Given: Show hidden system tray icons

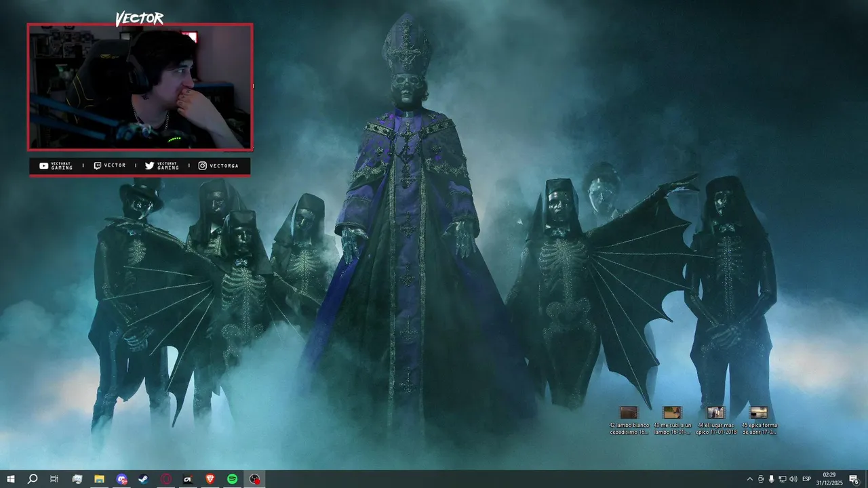Looking at the screenshot, I should coord(749,479).
